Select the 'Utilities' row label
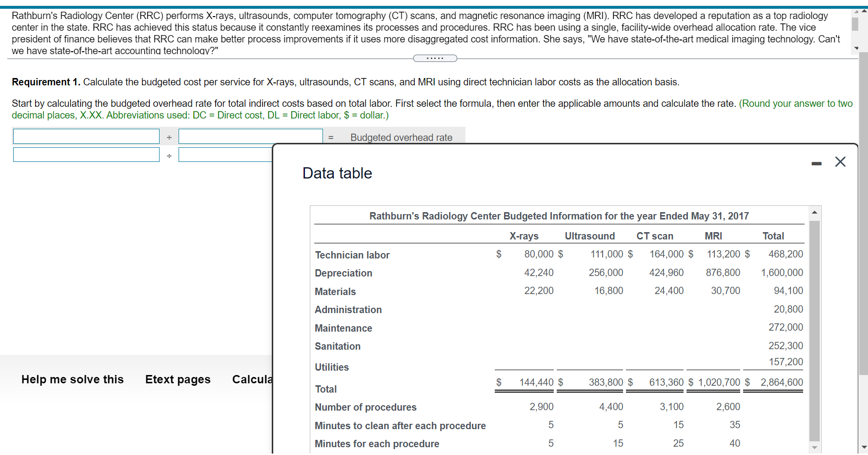This screenshot has width=868, height=455. [332, 367]
